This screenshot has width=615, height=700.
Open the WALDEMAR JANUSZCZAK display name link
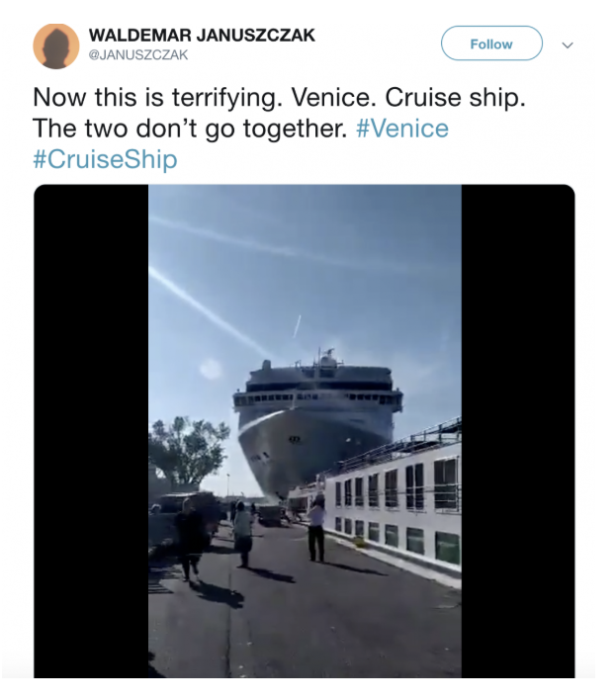click(x=202, y=35)
